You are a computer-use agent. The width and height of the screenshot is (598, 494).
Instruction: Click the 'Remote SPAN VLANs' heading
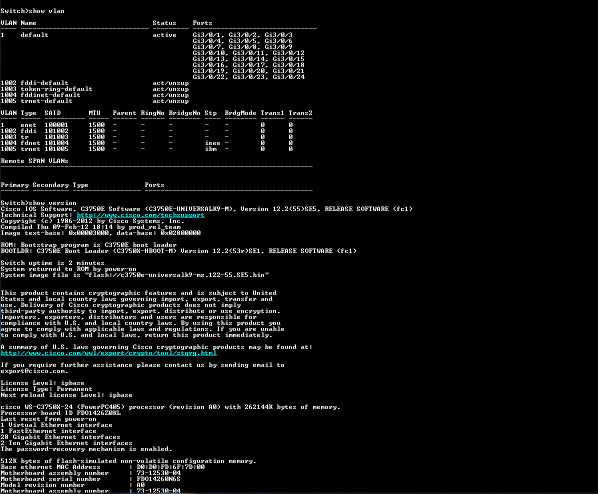(x=34, y=161)
